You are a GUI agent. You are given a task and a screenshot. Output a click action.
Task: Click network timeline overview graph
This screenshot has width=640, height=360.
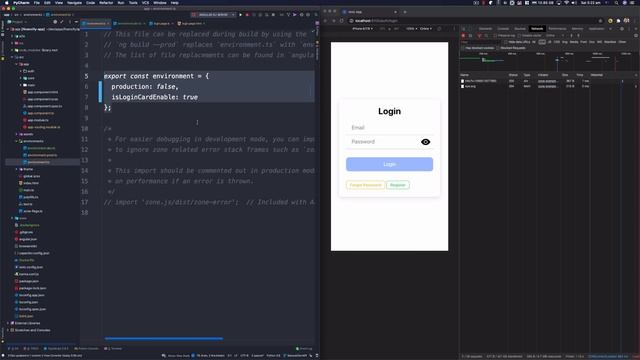548,61
